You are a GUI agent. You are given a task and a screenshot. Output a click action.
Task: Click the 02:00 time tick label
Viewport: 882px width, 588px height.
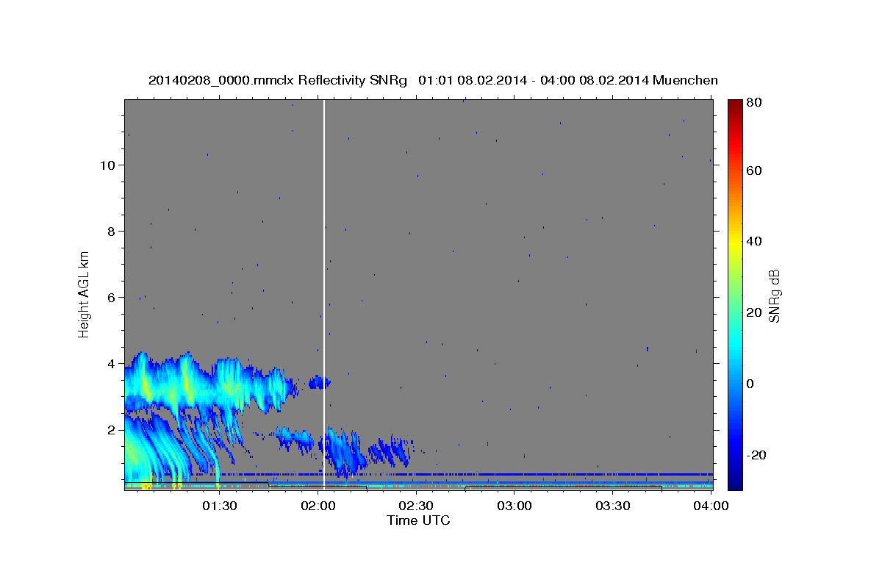pyautogui.click(x=318, y=506)
